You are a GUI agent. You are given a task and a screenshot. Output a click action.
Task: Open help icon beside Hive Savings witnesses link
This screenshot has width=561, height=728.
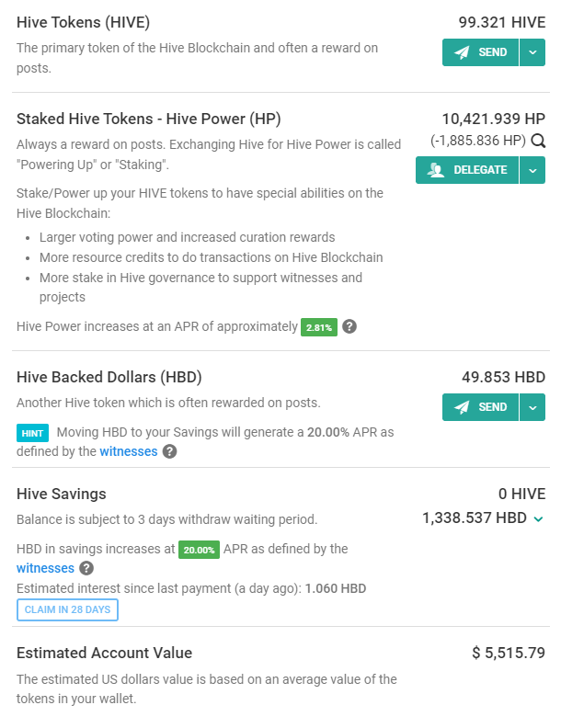[86, 568]
